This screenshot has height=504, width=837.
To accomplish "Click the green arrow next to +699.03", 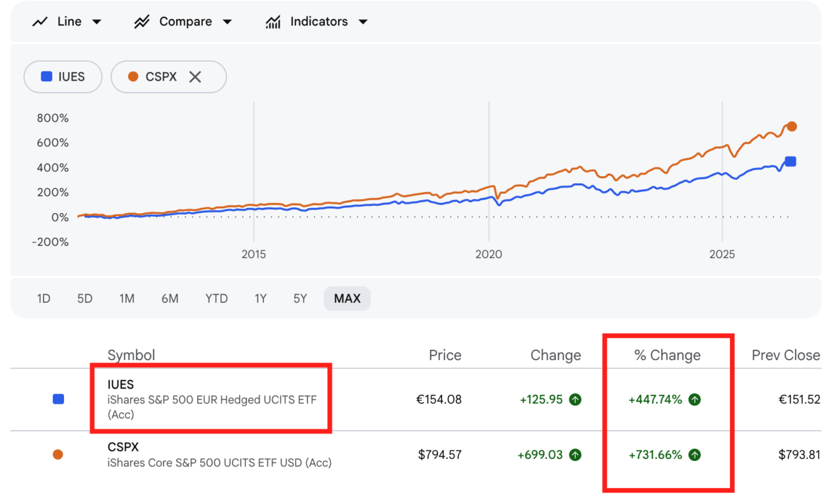I will (x=575, y=455).
